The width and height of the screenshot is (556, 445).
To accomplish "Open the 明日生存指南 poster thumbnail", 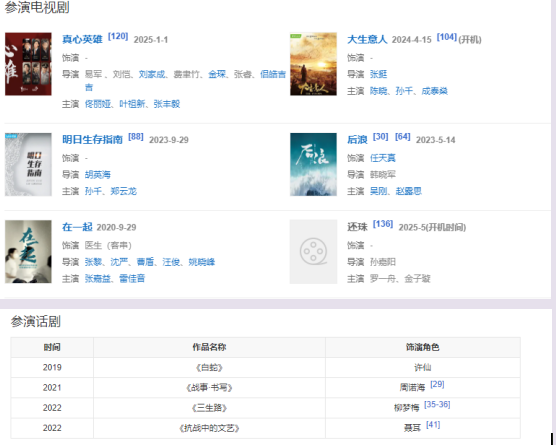I will 28,165.
